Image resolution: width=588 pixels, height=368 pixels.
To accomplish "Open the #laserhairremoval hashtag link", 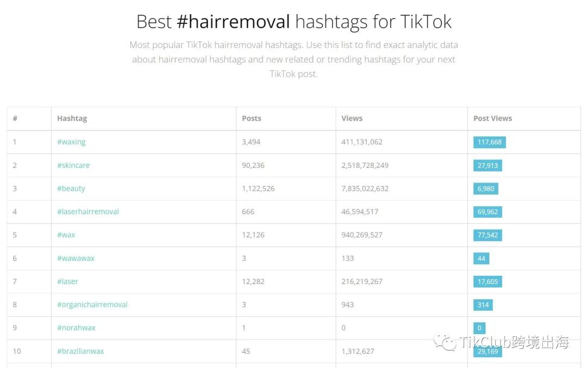I will (x=88, y=212).
